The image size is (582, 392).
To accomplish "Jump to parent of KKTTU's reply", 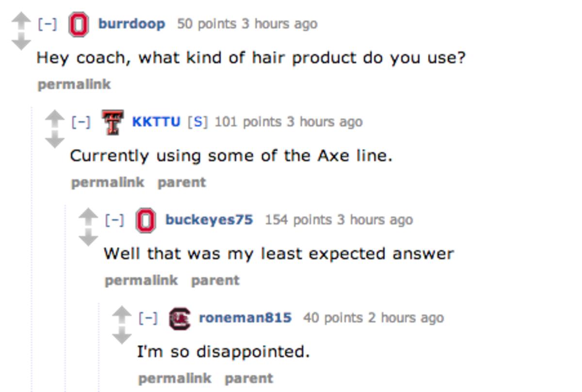I will pos(182,182).
